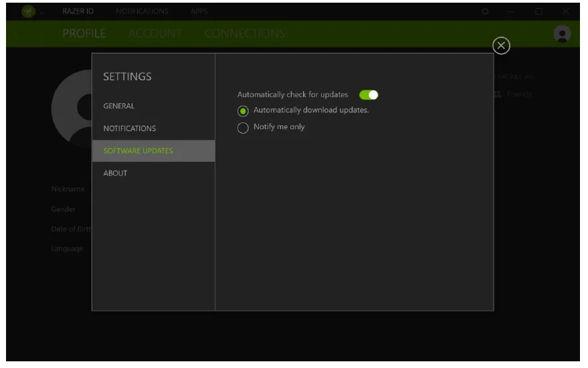This screenshot has width=588, height=368.
Task: Click the large profile picture in background
Action: [x=72, y=108]
